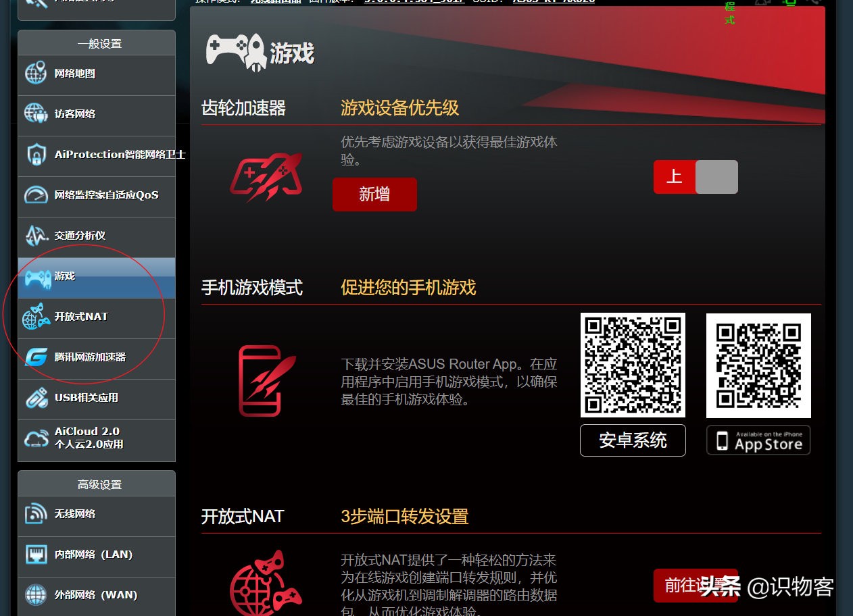Click the 安卓系统 download button

[x=632, y=440]
